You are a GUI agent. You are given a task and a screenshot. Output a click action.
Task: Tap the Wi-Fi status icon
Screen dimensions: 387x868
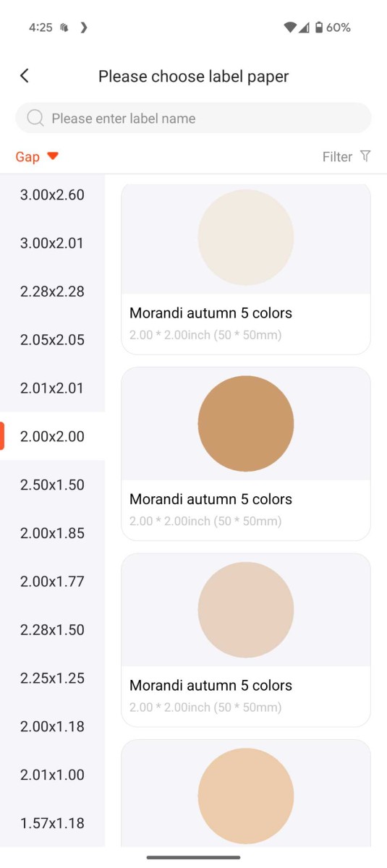point(290,27)
